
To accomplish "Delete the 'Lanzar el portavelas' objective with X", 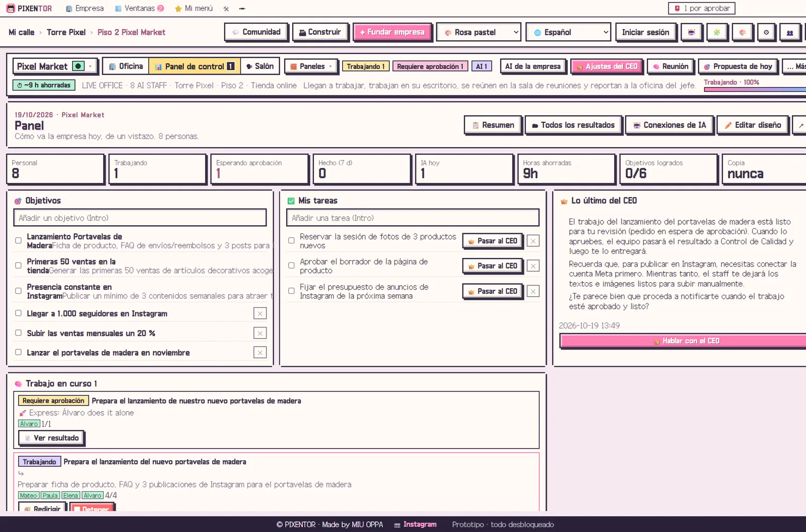I will pos(260,353).
